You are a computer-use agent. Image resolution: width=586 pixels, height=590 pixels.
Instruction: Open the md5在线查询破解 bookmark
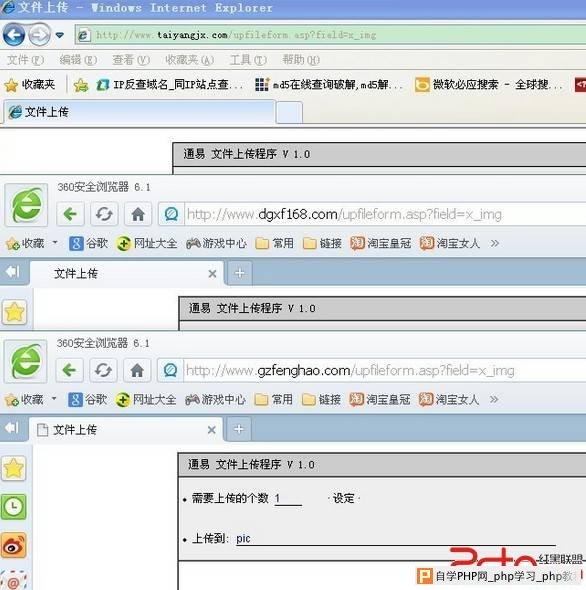[x=328, y=85]
